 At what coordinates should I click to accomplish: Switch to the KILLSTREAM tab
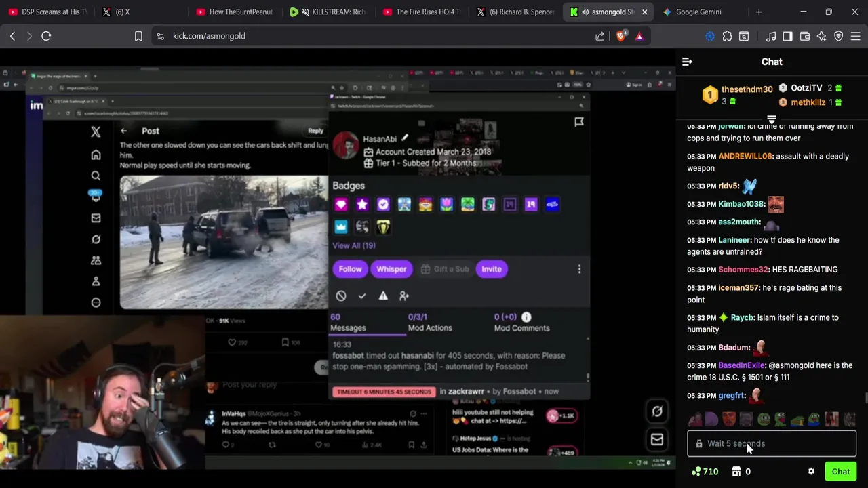tap(328, 12)
